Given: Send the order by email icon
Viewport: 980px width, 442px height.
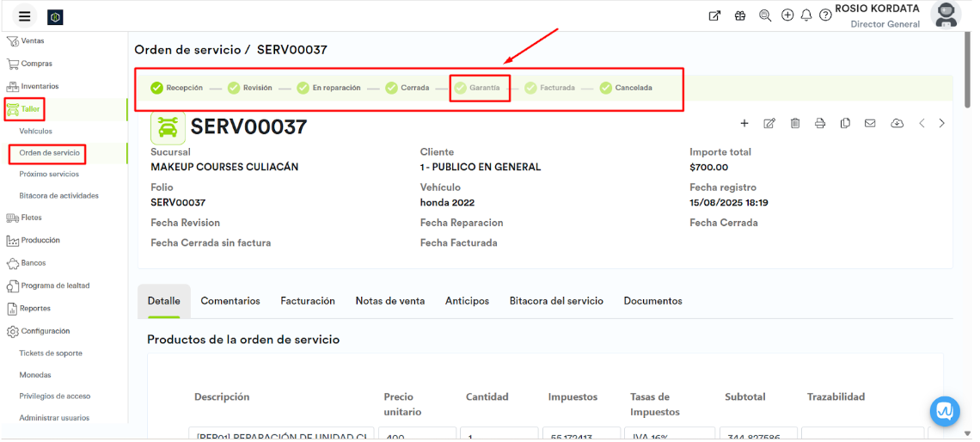Looking at the screenshot, I should (x=870, y=124).
